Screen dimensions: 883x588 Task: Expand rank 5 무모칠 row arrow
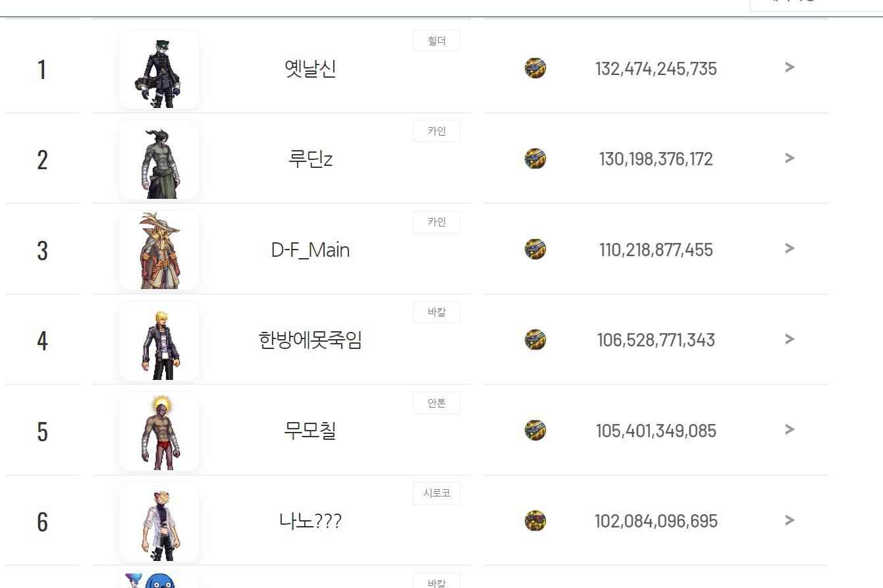789,429
